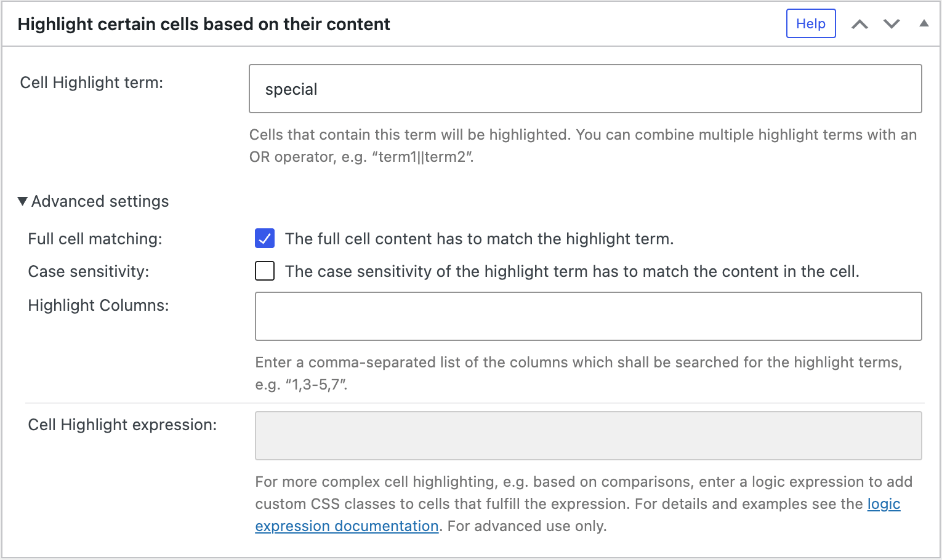This screenshot has width=942, height=560.
Task: Uncheck the Full cell matching checkbox
Action: (x=264, y=239)
